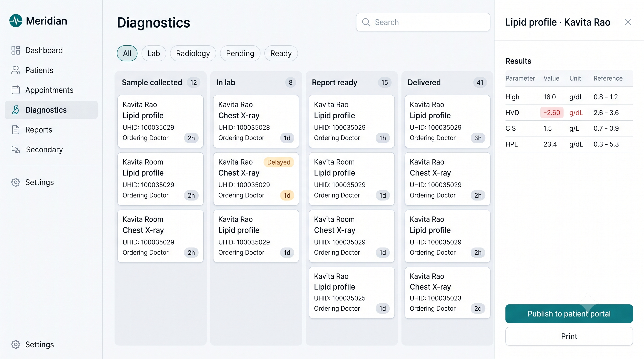644x359 pixels.
Task: Open the card with UHID 100035023
Action: point(447,293)
